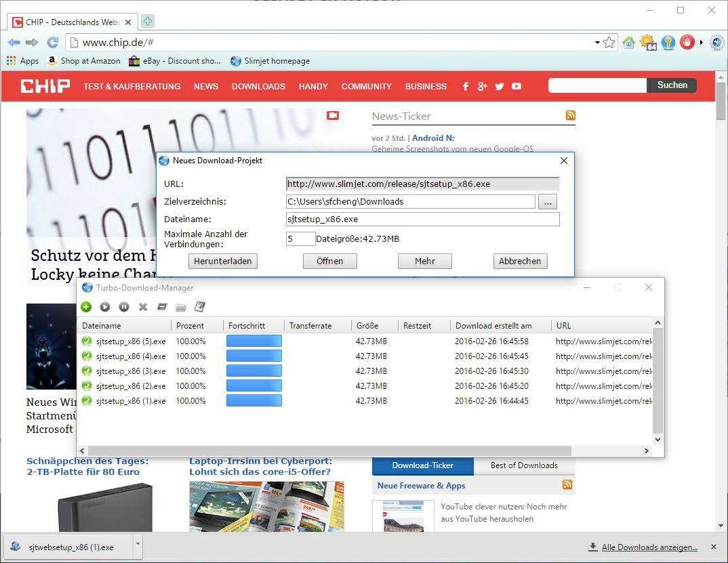Screen dimensions: 728x563
Task: Click the RSS icon beside Neue Freeware & Apps
Action: [x=567, y=484]
